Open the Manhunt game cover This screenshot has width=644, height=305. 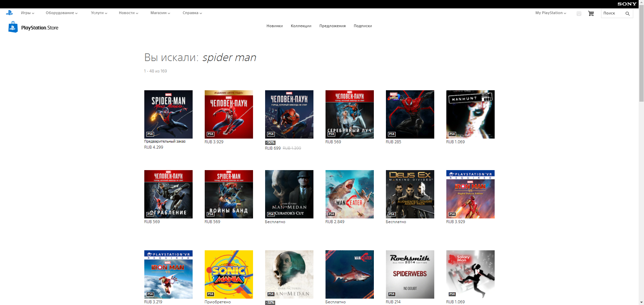pyautogui.click(x=470, y=114)
